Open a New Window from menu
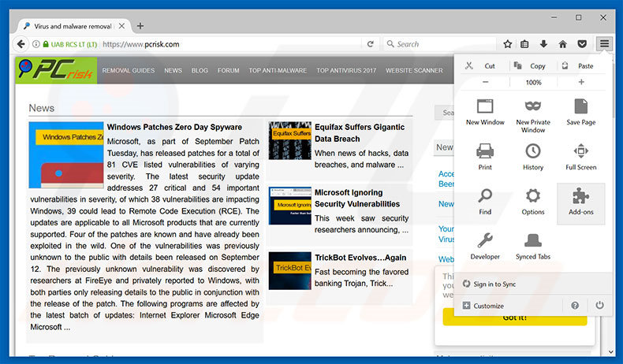Viewport: 623px width, 364px height. tap(485, 113)
